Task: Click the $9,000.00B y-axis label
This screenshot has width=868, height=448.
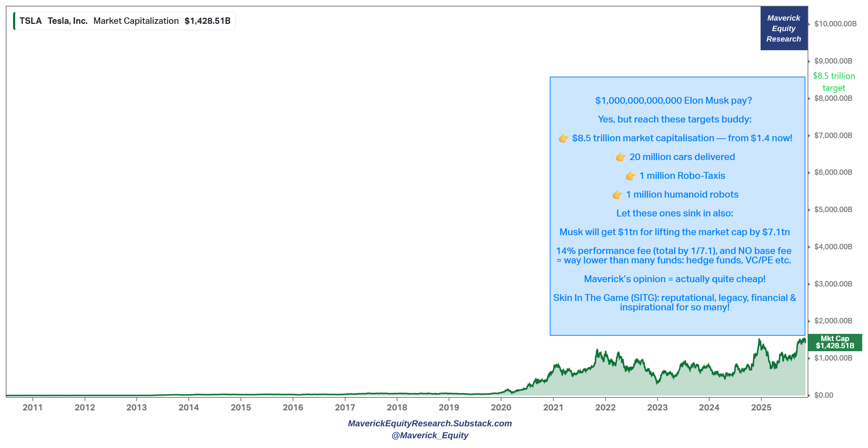Action: 833,61
